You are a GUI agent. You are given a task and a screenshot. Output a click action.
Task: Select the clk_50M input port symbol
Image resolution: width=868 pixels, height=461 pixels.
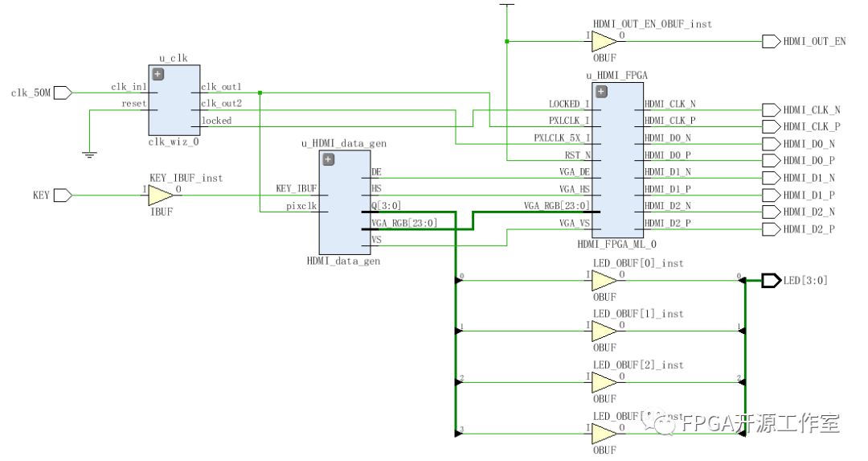point(63,93)
